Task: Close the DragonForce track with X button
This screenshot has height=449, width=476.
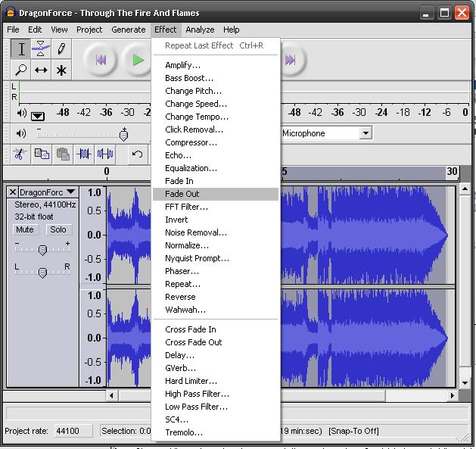Action: (12, 192)
